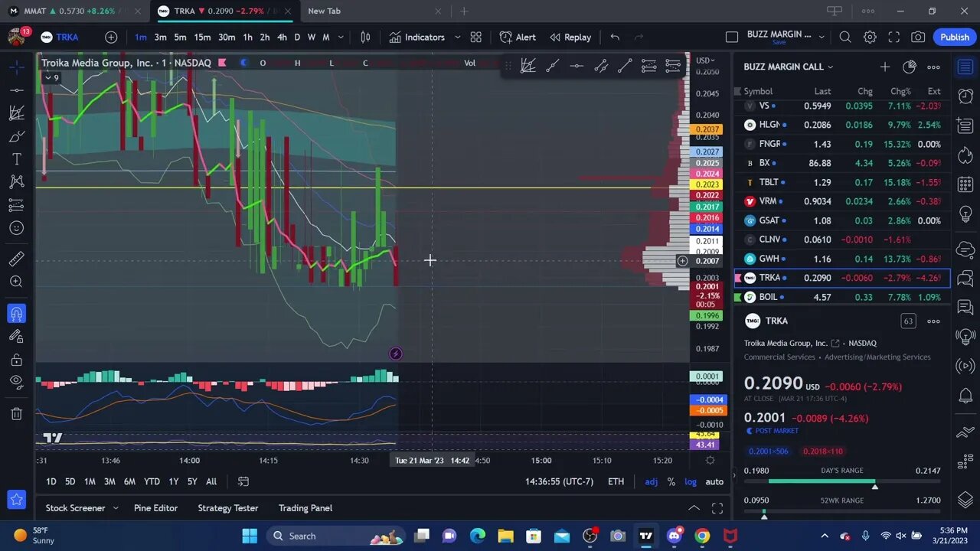The width and height of the screenshot is (980, 551).
Task: Open the BUZZ MARGIN layout dropdown
Action: 822,37
